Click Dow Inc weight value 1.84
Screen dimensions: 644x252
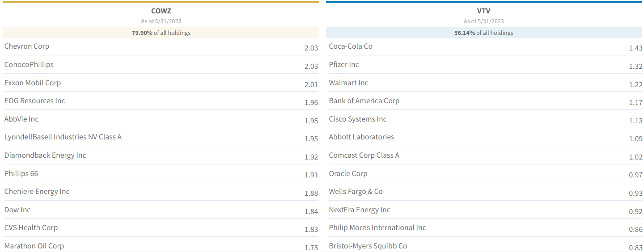coord(311,212)
